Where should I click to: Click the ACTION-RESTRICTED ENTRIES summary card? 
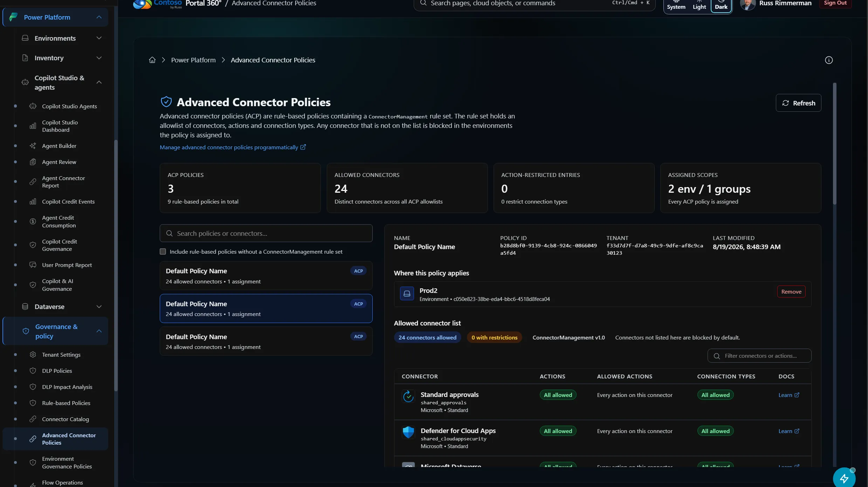(574, 188)
